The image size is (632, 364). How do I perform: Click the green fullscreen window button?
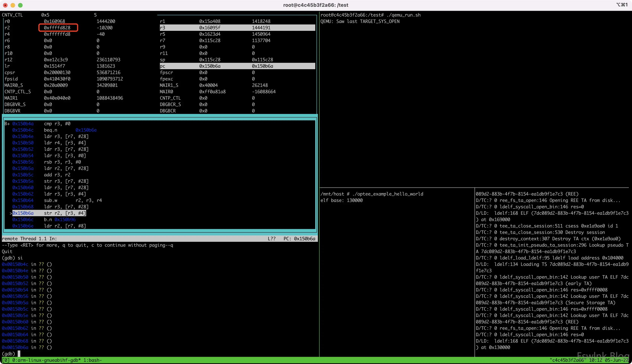21,5
